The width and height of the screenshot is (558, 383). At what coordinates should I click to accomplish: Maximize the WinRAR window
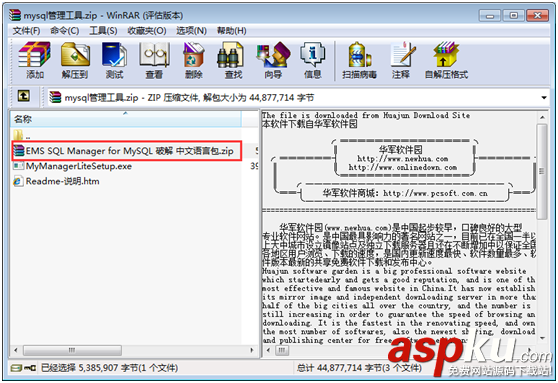tap(513, 16)
